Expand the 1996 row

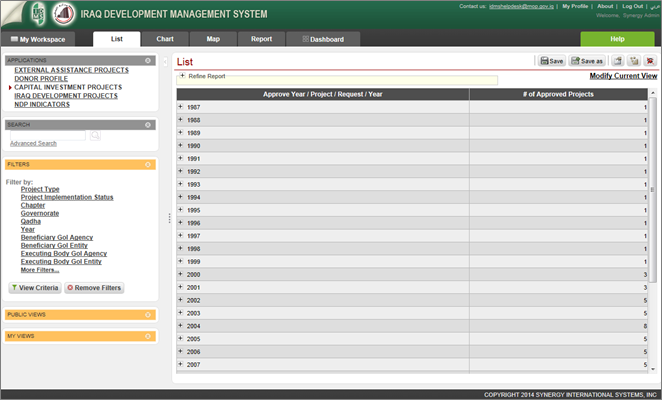click(x=181, y=223)
